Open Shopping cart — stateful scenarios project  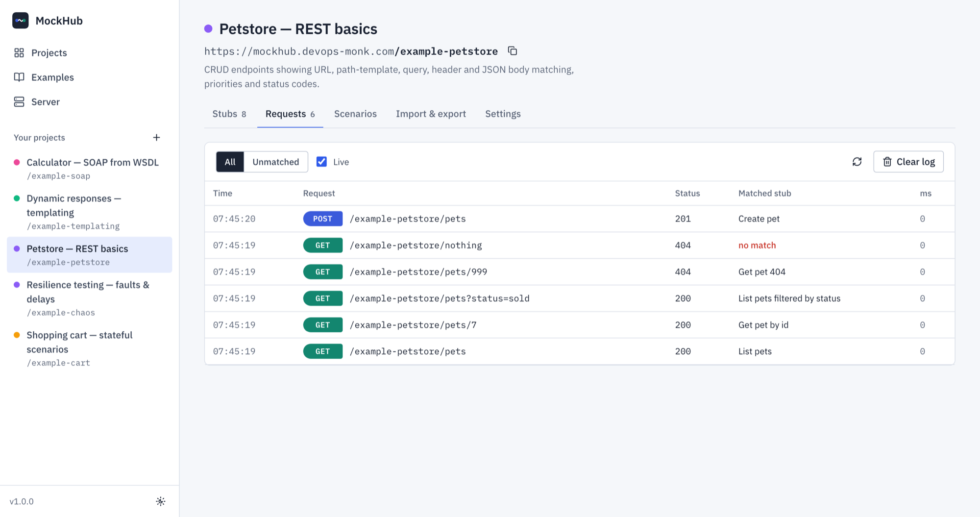pyautogui.click(x=90, y=348)
